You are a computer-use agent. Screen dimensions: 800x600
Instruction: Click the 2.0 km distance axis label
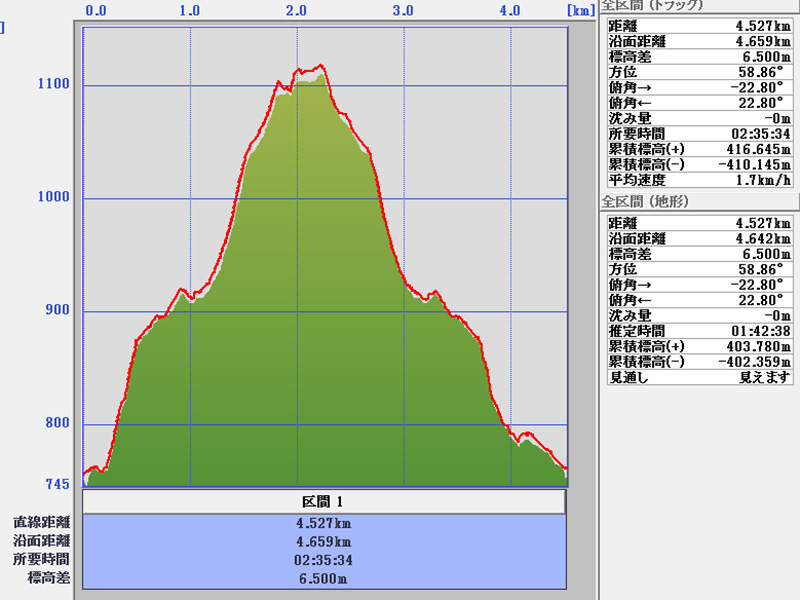(296, 11)
